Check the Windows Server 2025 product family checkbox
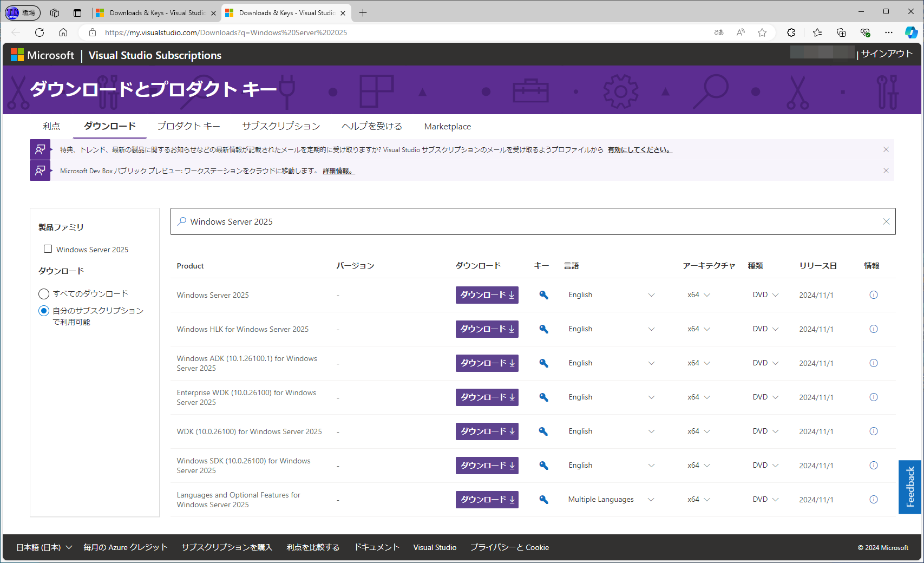924x563 pixels. 48,249
